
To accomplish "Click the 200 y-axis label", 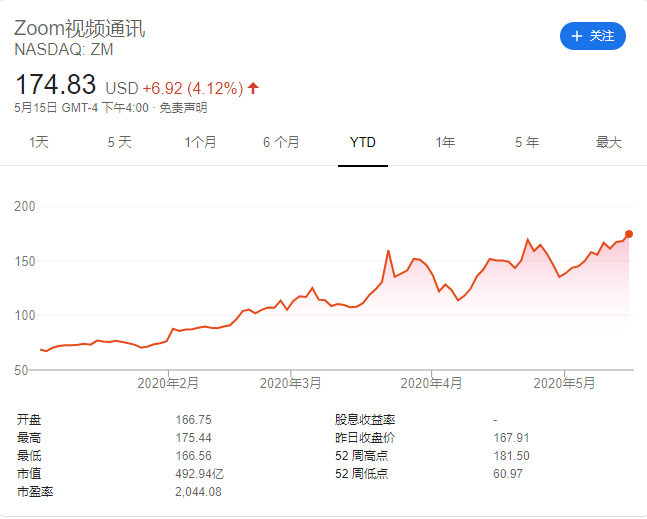I will [x=25, y=206].
